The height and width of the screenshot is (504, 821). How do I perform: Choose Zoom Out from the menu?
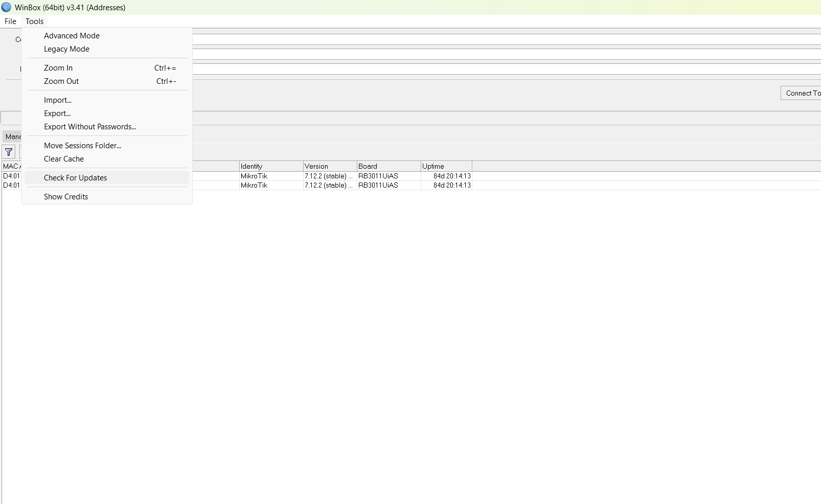tap(107, 81)
